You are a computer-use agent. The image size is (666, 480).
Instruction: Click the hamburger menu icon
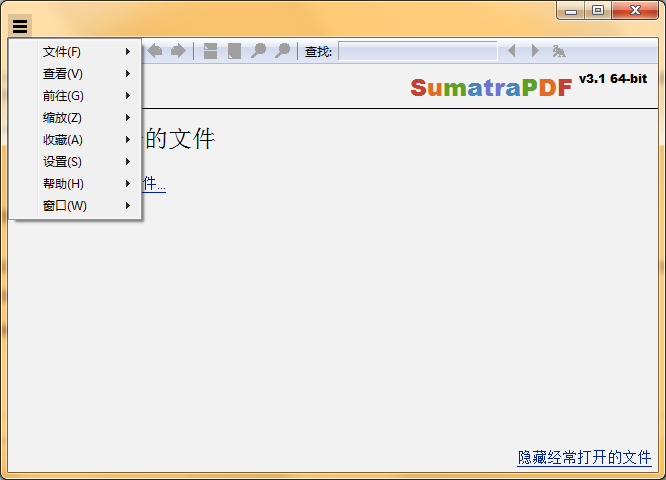[20, 26]
